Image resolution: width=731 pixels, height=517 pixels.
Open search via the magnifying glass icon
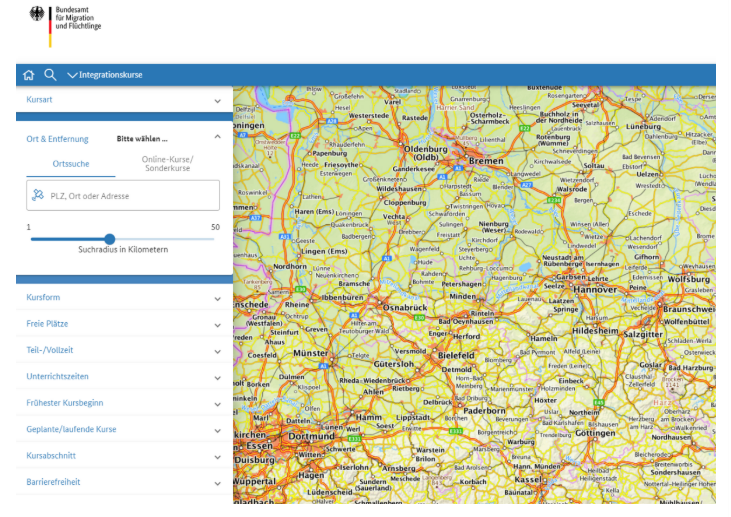(x=50, y=75)
